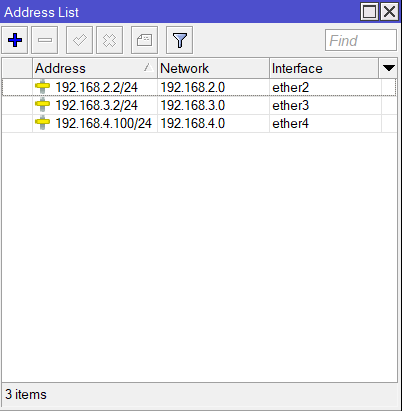
Task: Click the checkmark Enable button
Action: (x=79, y=40)
